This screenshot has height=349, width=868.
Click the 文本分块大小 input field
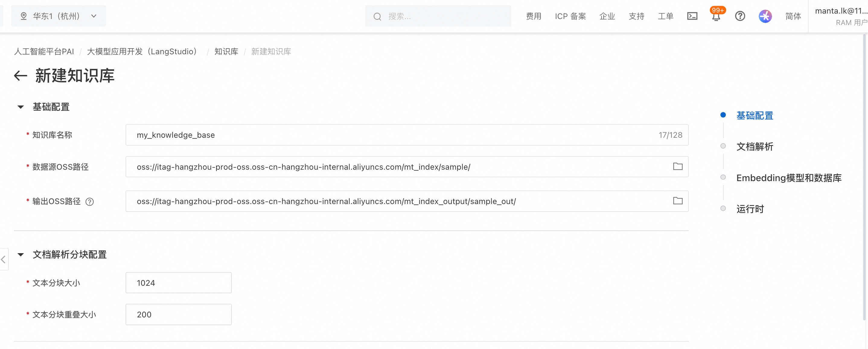(178, 283)
